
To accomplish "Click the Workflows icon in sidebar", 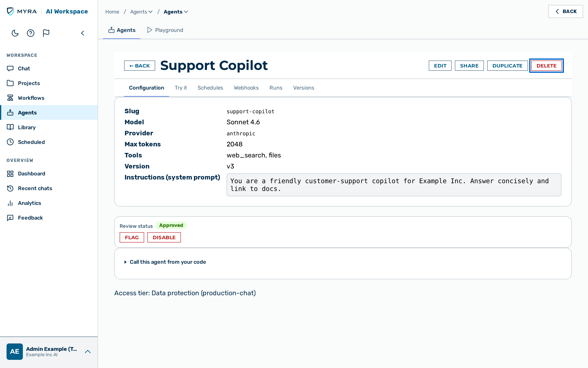I will (x=10, y=98).
